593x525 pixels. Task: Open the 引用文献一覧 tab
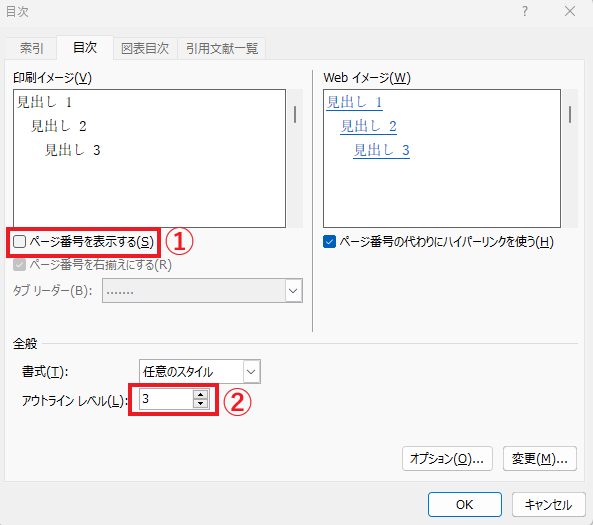click(222, 48)
